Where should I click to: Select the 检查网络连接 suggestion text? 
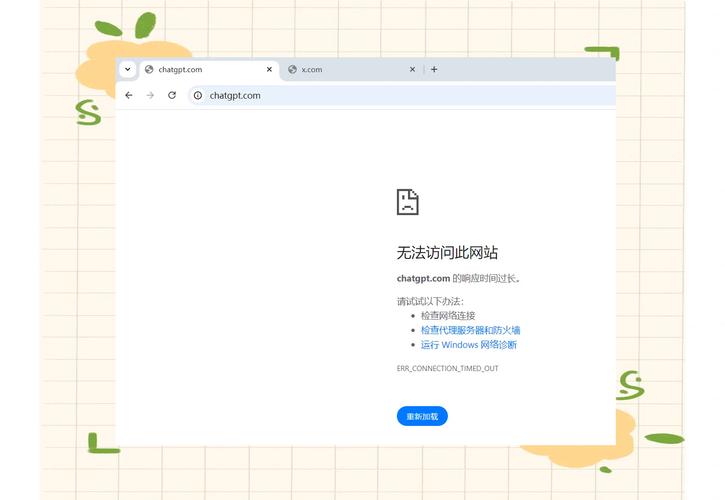point(448,316)
